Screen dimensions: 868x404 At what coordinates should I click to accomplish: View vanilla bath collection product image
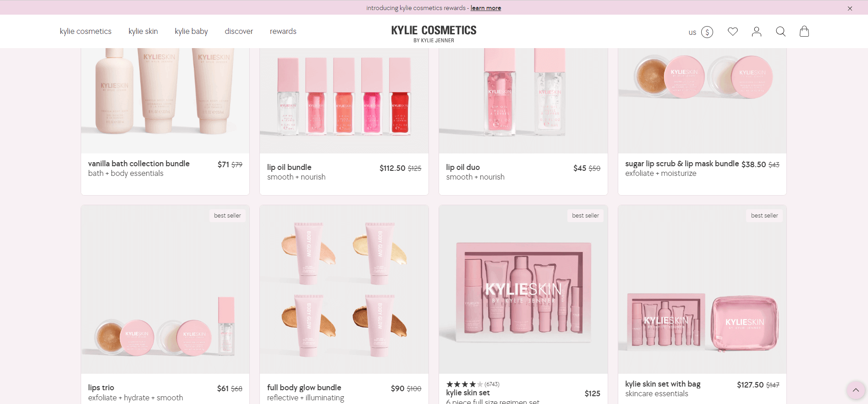pyautogui.click(x=165, y=101)
